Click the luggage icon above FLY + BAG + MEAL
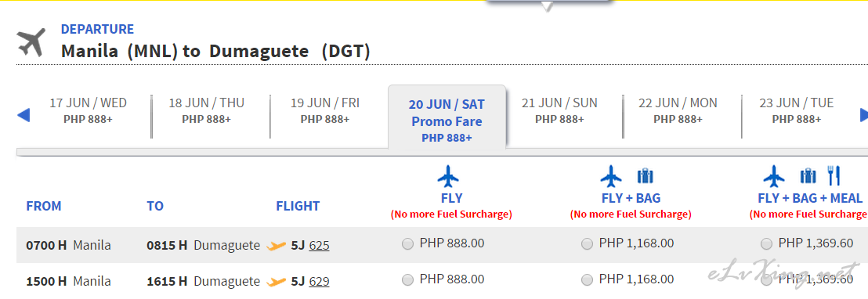Viewport: 868px width, 299px height. (x=808, y=177)
